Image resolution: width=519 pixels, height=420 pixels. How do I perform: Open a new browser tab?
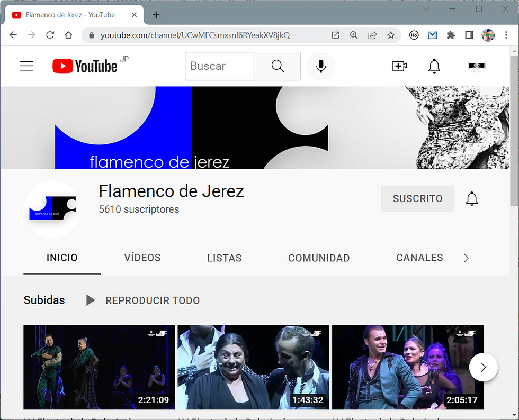pos(156,15)
